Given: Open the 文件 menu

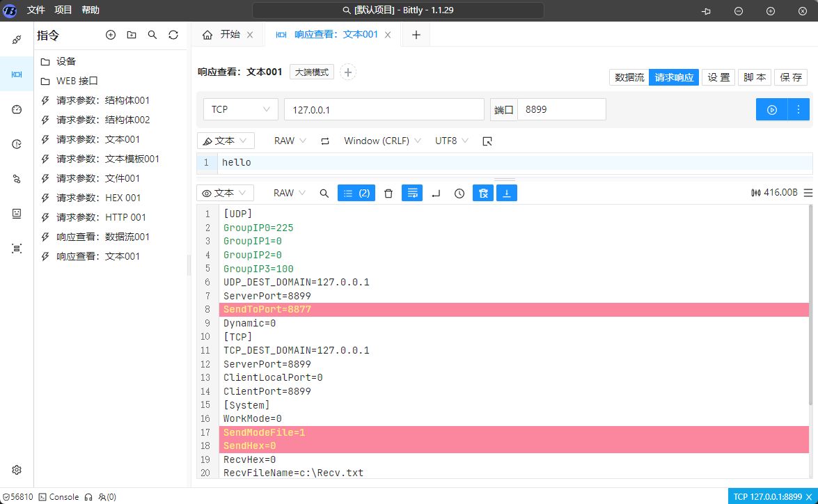Looking at the screenshot, I should click(36, 10).
